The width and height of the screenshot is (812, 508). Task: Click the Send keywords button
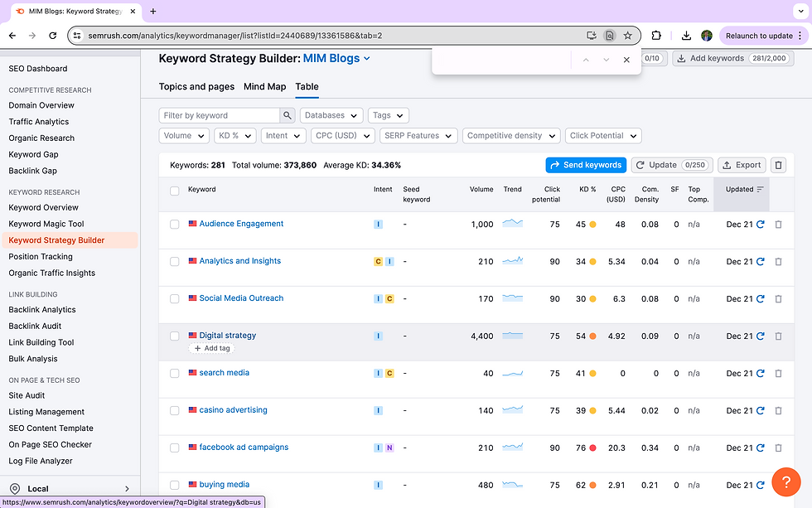pos(586,165)
